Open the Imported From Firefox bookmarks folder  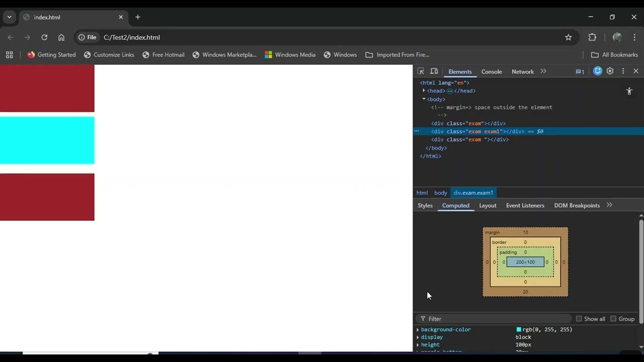(397, 55)
